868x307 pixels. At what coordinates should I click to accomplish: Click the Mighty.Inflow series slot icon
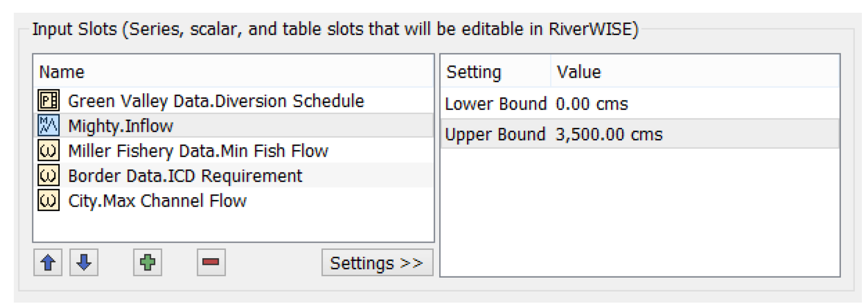(x=45, y=126)
